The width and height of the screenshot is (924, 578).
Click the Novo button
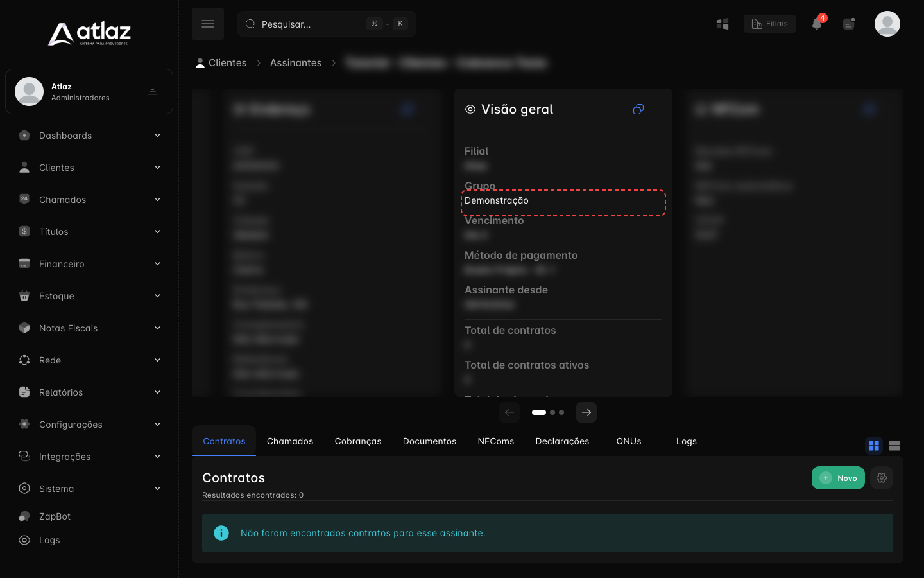point(838,478)
